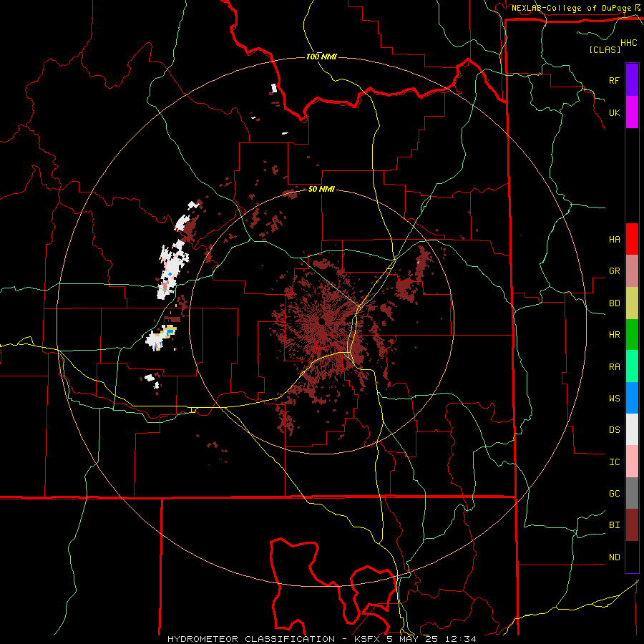Viewport: 644px width, 644px height.
Task: Click the HR green legend swatch
Action: pyautogui.click(x=632, y=335)
